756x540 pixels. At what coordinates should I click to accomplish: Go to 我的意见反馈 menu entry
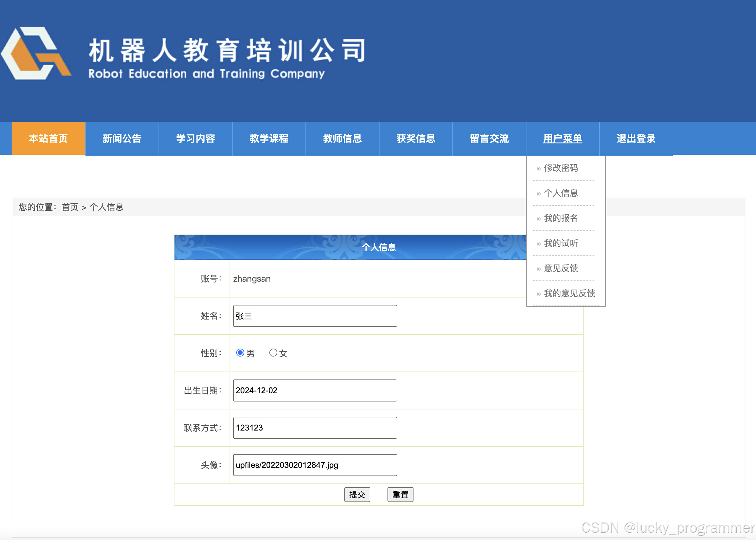[569, 293]
